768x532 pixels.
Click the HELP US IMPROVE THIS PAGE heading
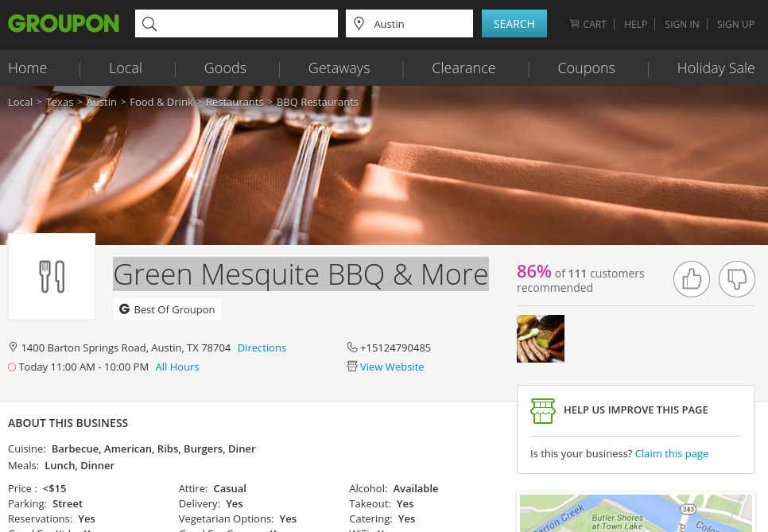[636, 410]
